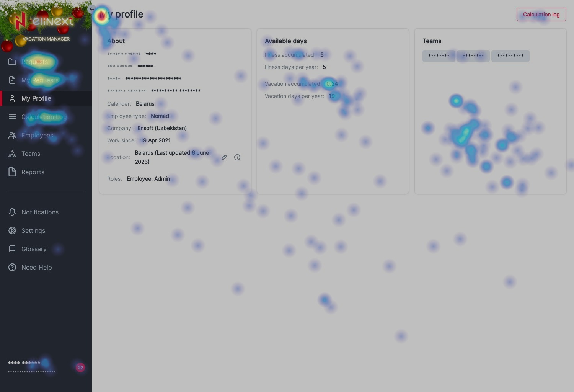
Task: Collapse the sidebar using the arrow button
Action: point(91,9)
